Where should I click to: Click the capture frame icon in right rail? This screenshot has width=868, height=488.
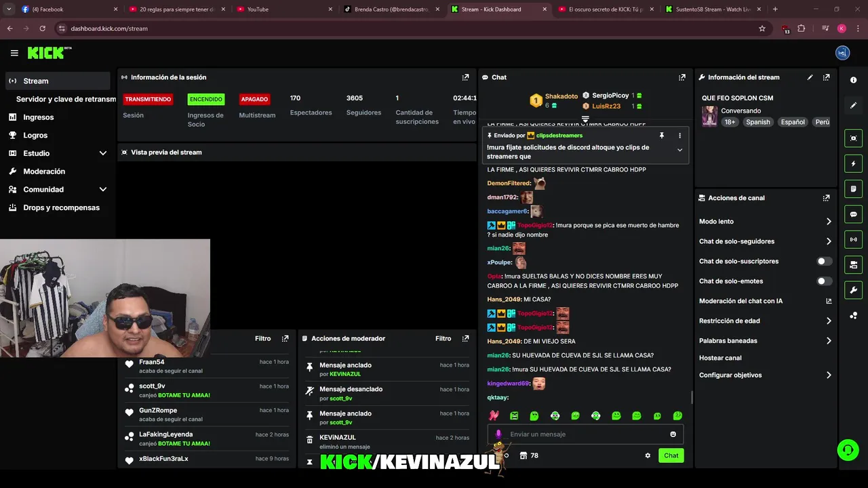click(853, 138)
